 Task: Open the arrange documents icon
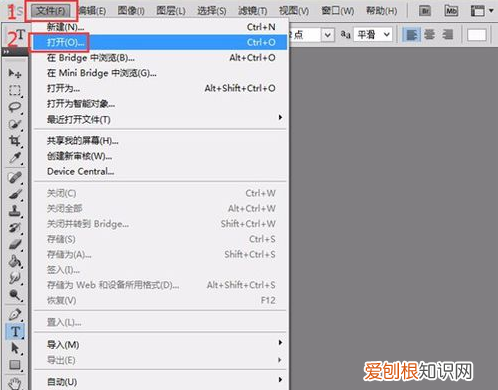(477, 11)
